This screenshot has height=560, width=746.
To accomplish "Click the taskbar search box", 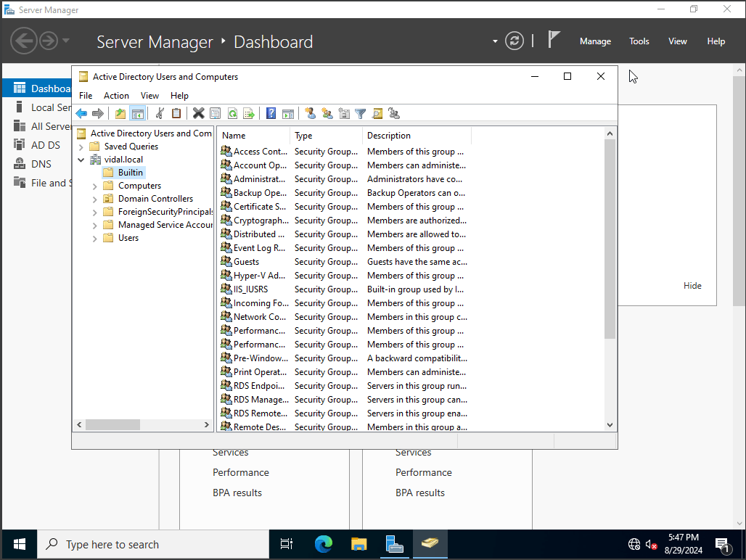I will click(x=153, y=544).
